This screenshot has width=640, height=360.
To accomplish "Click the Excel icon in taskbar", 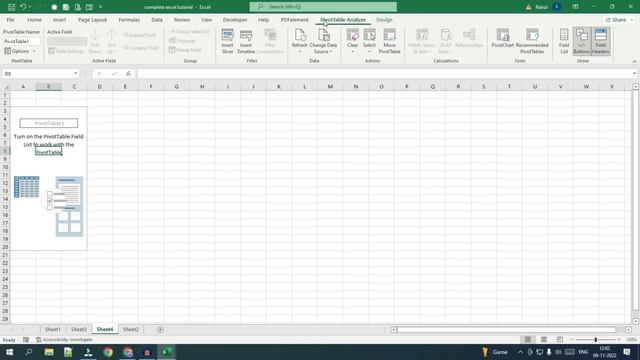I will click(x=167, y=352).
